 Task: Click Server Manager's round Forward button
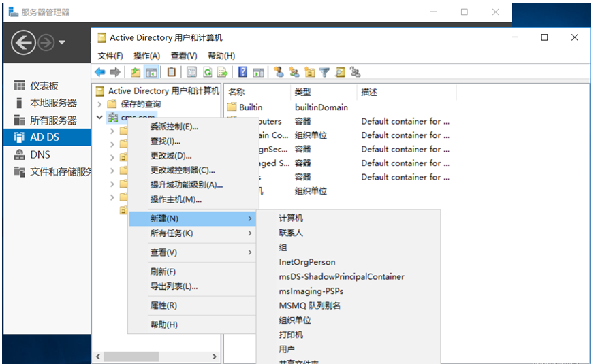point(46,43)
